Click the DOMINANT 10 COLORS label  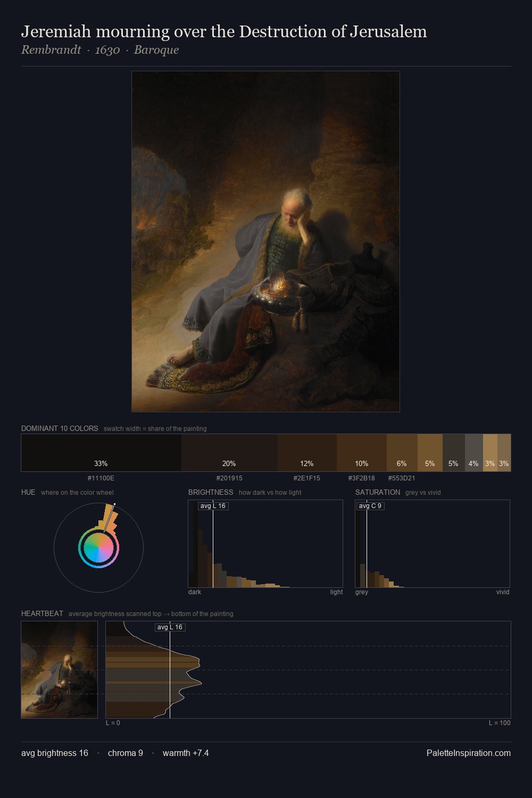tap(60, 428)
